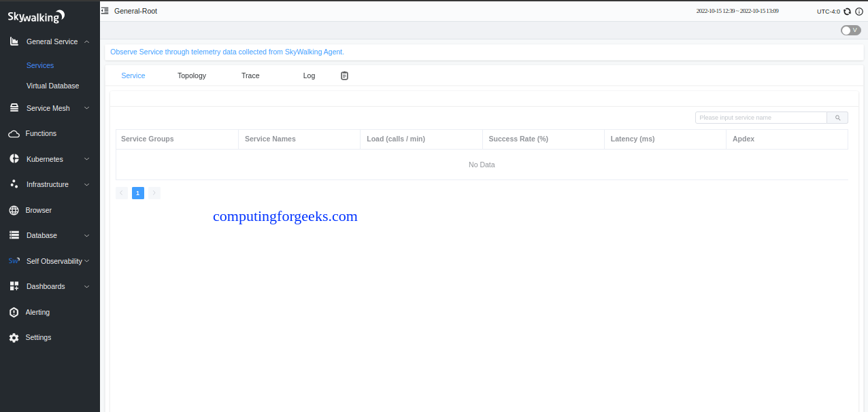Click the Database storage icon
This screenshot has width=868, height=412.
tap(14, 235)
